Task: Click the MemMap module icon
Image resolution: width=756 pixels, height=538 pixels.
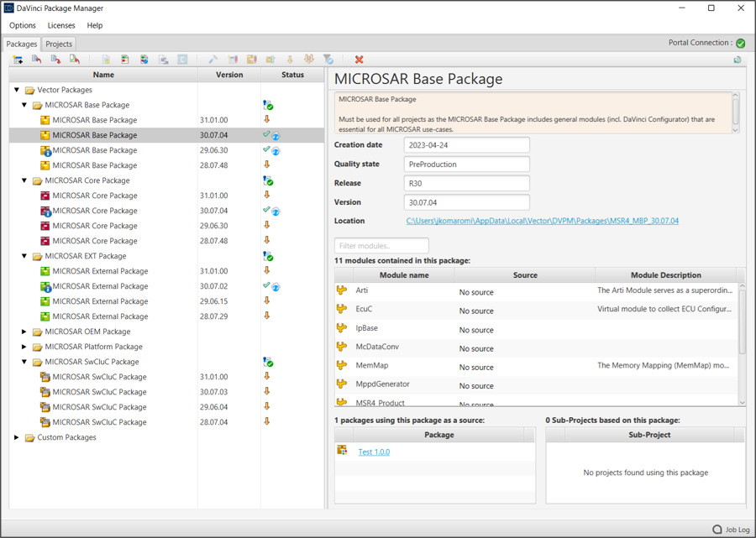Action: [x=342, y=365]
